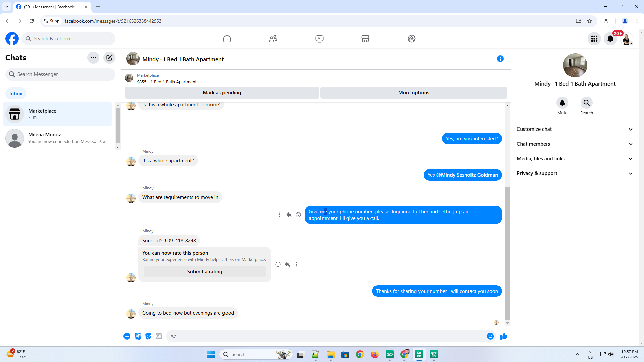
Task: Open more options for rating prompt message
Action: tap(297, 264)
